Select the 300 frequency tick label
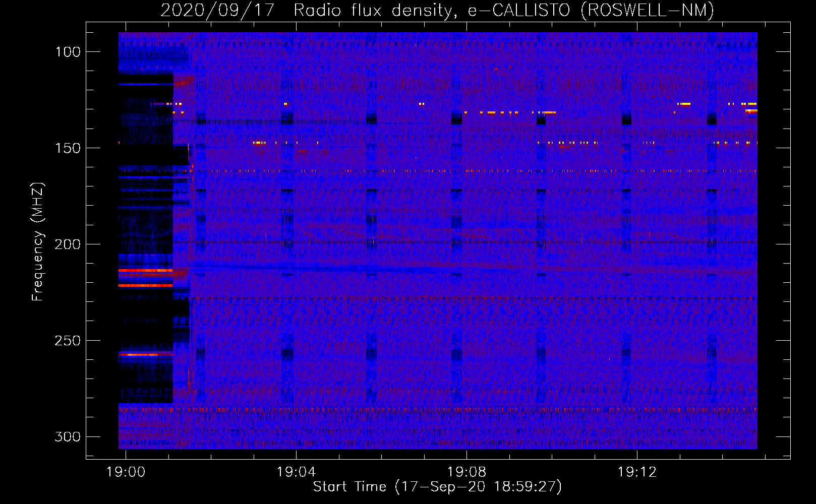This screenshot has width=816, height=504. (68, 436)
